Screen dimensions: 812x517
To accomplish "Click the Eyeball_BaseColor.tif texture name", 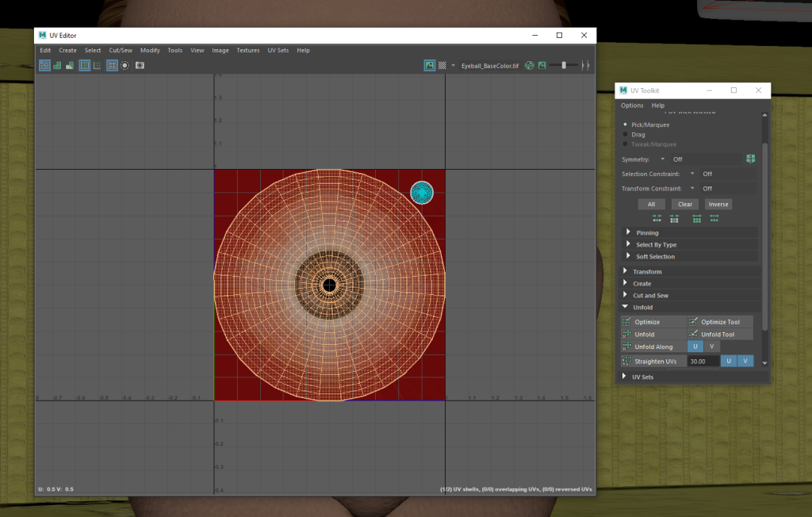I will (x=490, y=66).
